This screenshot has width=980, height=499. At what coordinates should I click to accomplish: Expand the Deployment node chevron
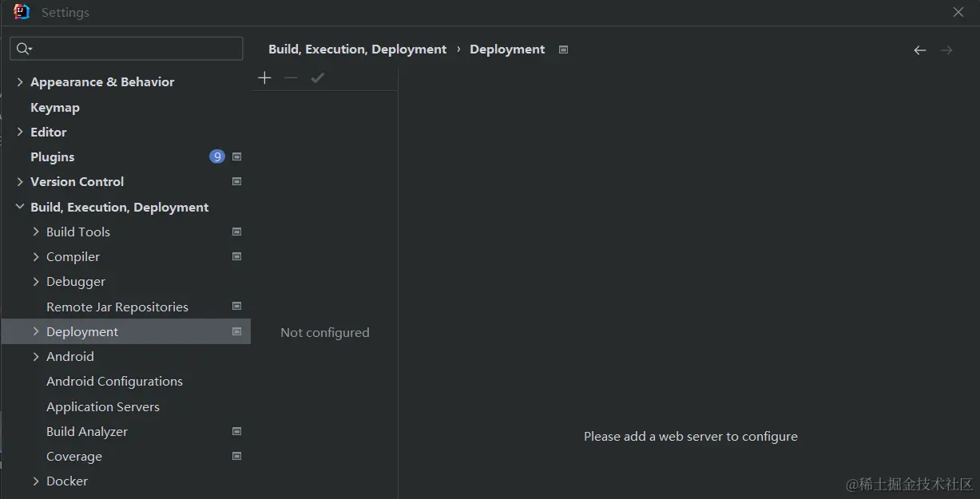tap(36, 331)
